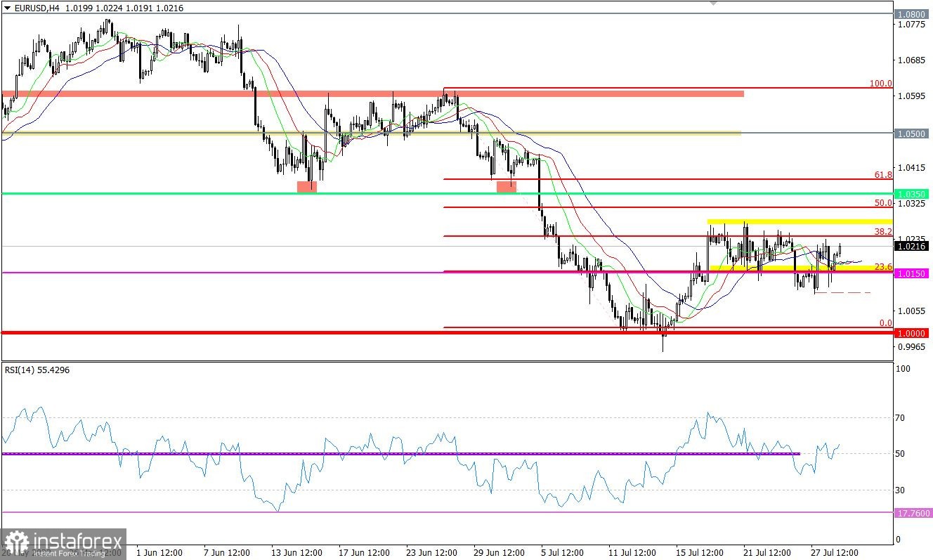Click the InstaForex logo icon
The image size is (933, 560).
[x=15, y=544]
